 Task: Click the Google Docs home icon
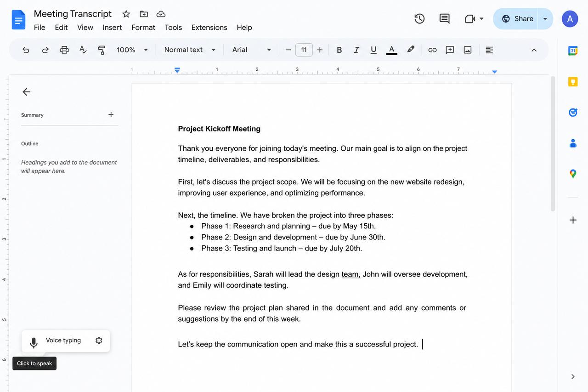click(19, 20)
